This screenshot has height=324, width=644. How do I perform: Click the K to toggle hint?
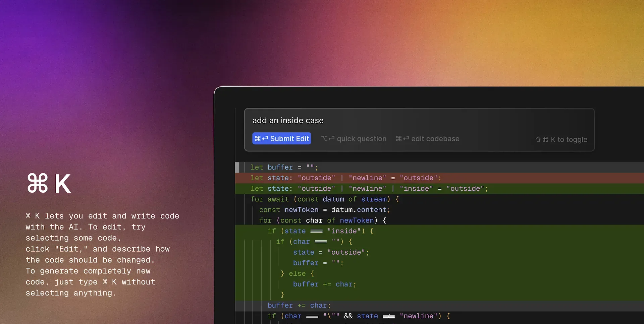(x=561, y=139)
